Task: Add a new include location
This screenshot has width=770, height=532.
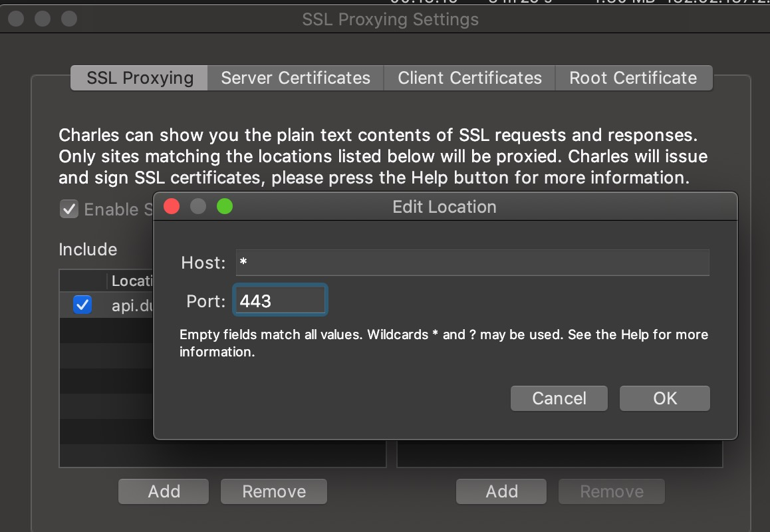Action: tap(163, 491)
